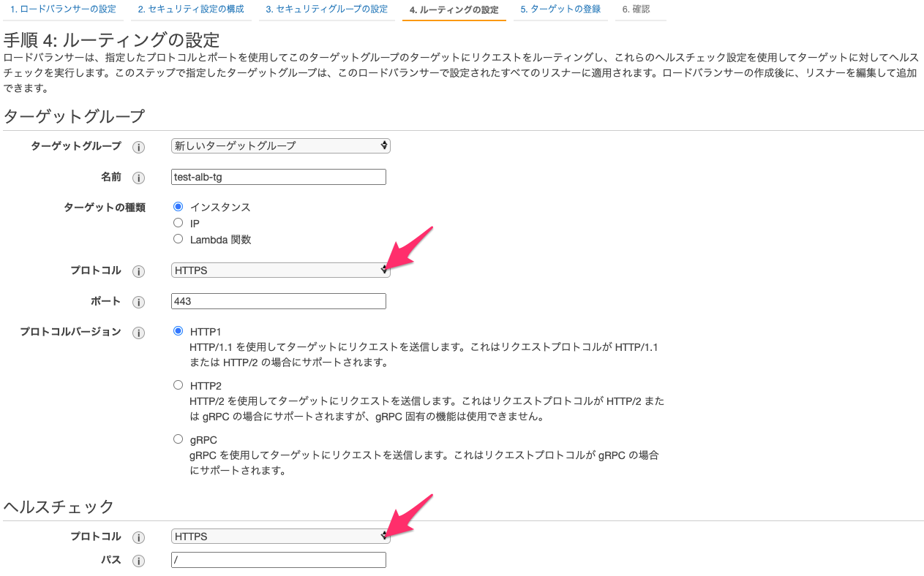The height and width of the screenshot is (576, 924).
Task: Open the ターゲットの種類 info tooltip
Action: point(138,208)
